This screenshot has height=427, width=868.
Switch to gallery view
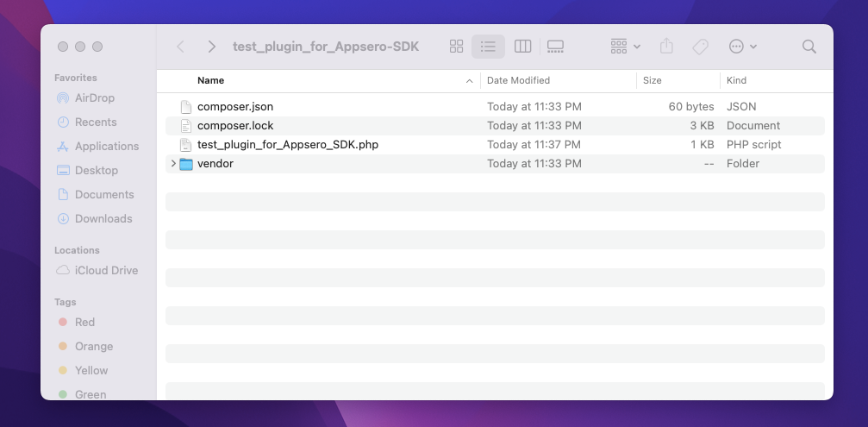(555, 47)
